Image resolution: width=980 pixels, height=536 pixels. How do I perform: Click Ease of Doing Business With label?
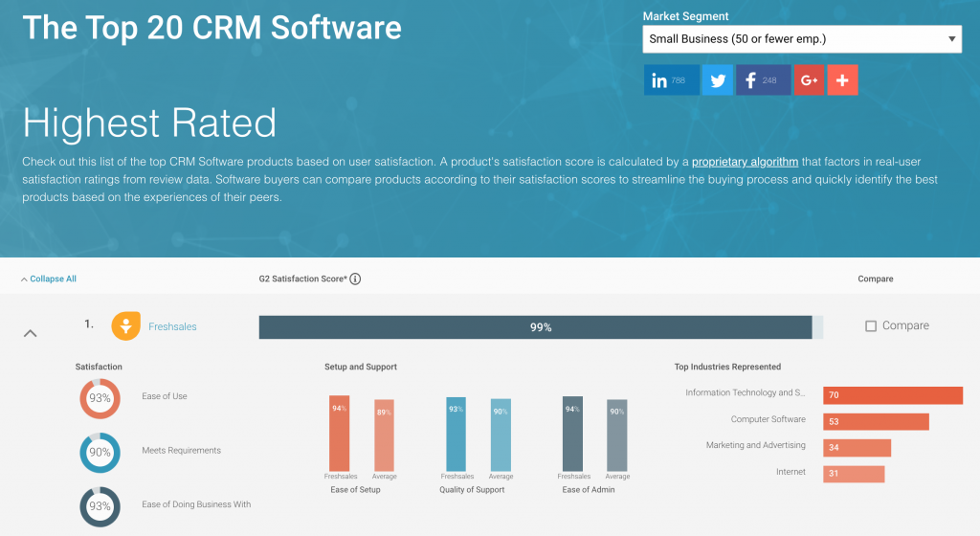point(196,504)
